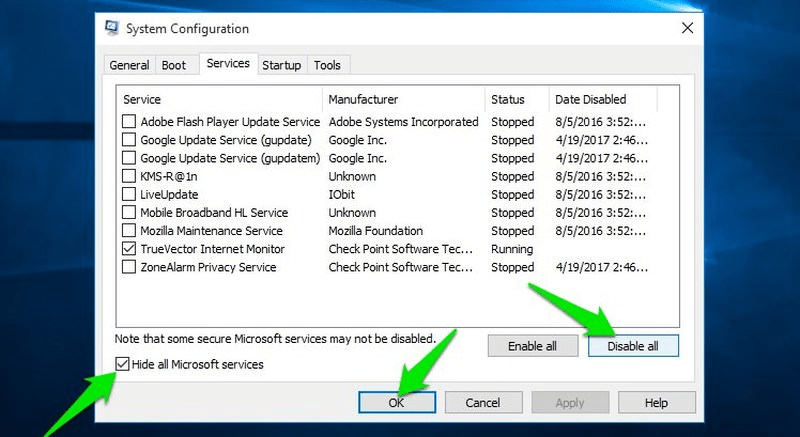Screen dimensions: 800x437
Task: Tick the KMS-R@1n service checkbox
Action: point(129,176)
